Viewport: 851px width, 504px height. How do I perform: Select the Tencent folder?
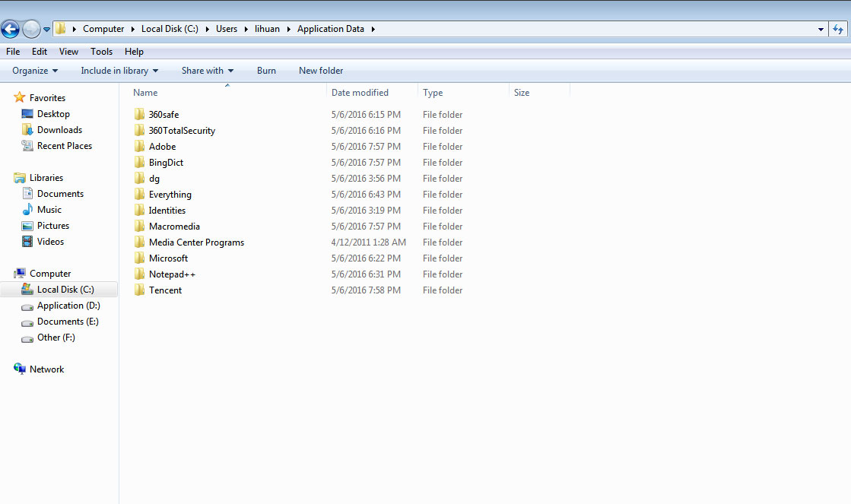click(x=165, y=290)
